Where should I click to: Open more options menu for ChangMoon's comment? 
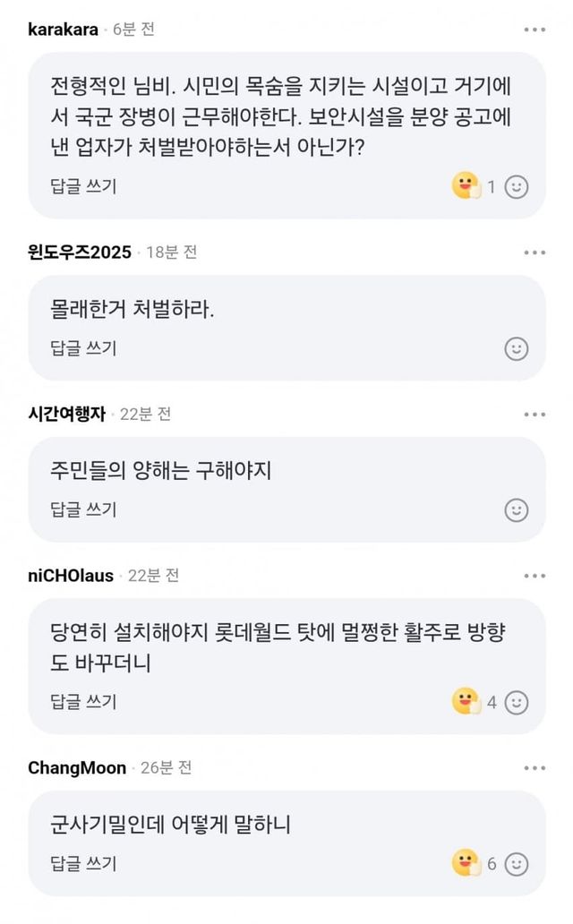535,768
